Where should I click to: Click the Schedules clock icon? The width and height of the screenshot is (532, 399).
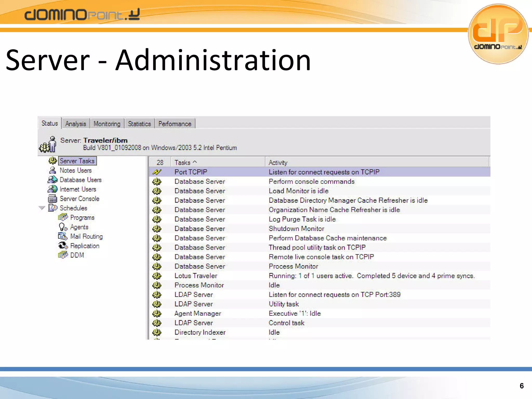coord(53,208)
